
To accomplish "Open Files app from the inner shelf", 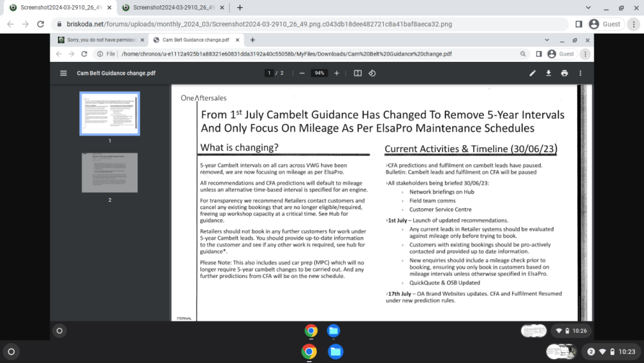I will tap(333, 331).
